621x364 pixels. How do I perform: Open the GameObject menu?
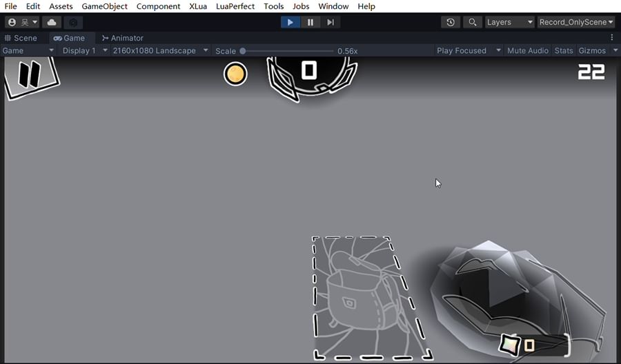coord(105,6)
